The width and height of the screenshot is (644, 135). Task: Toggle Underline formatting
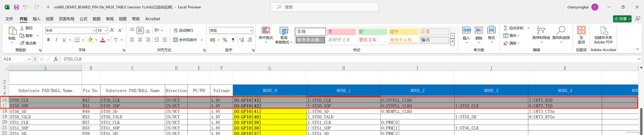pyautogui.click(x=64, y=40)
